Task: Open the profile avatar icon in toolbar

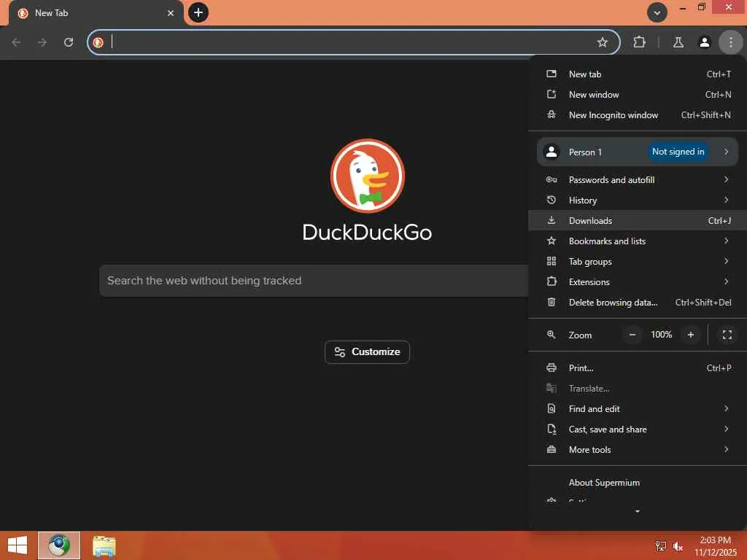Action: tap(705, 42)
